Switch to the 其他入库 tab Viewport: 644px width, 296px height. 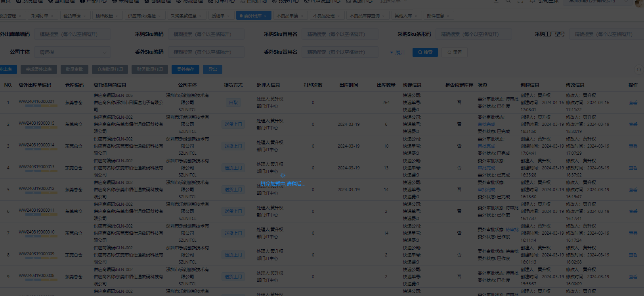[x=403, y=16]
